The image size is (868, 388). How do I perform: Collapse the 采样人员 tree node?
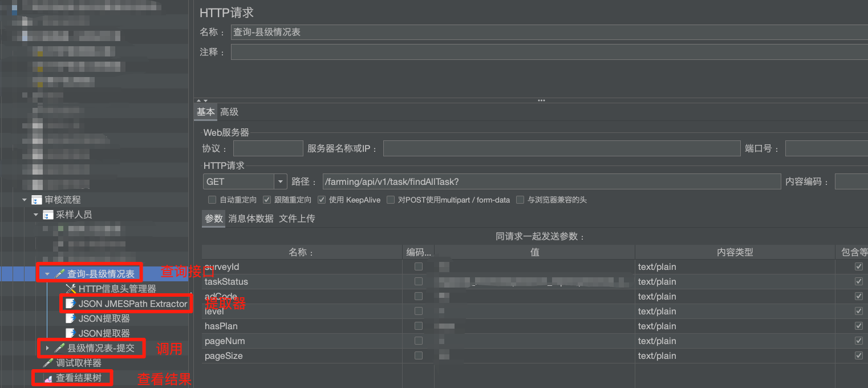[36, 215]
